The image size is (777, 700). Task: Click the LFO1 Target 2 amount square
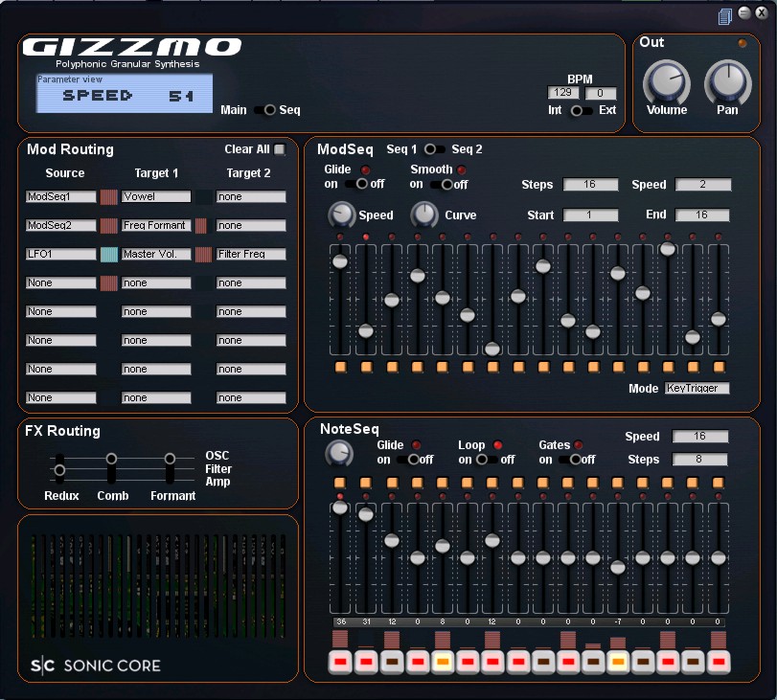[x=203, y=254]
